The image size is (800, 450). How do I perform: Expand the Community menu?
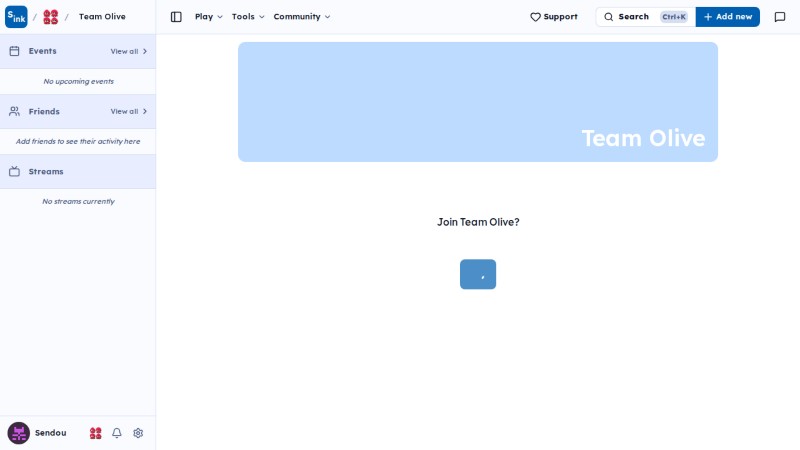(302, 17)
